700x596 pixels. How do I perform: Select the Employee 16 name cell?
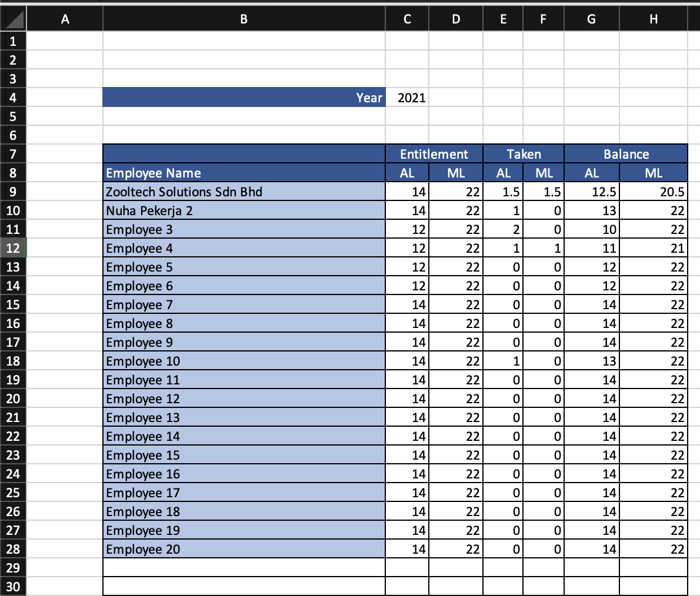[x=244, y=474]
